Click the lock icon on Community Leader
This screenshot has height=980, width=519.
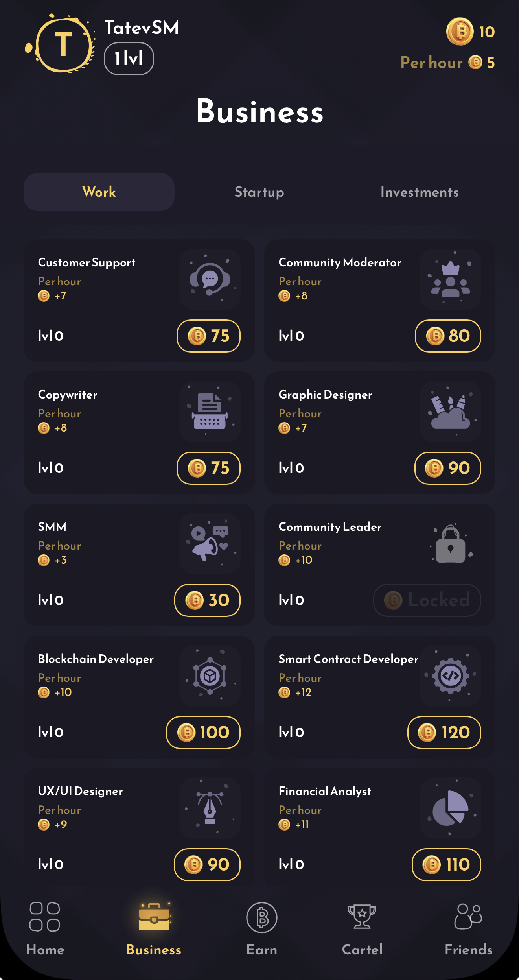(451, 543)
